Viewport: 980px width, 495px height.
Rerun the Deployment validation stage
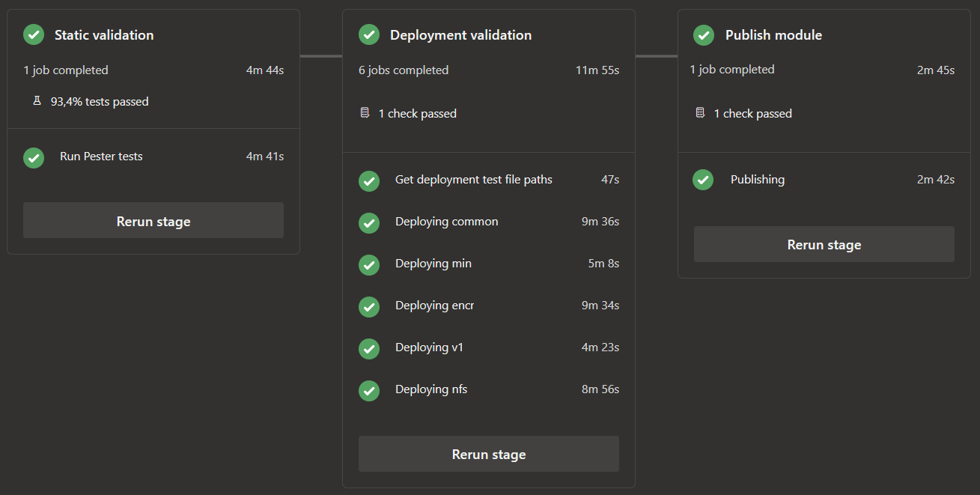coord(489,454)
